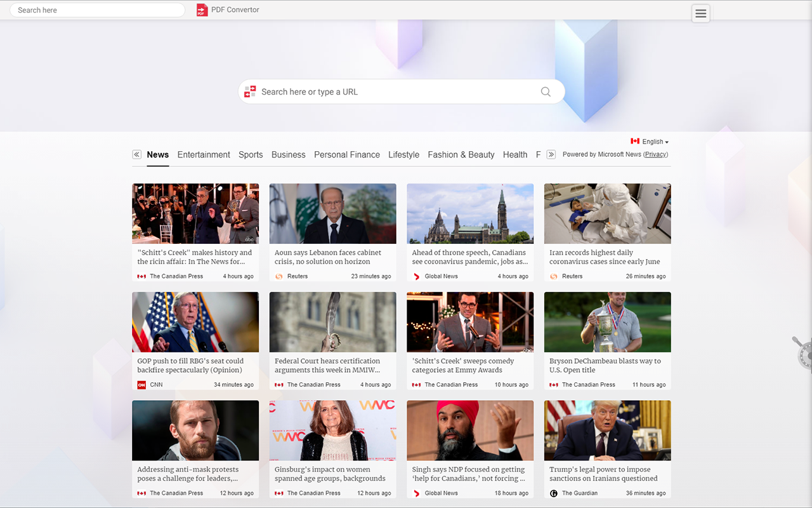The width and height of the screenshot is (812, 508).
Task: Focus the main Search or type URL box
Action: 396,92
